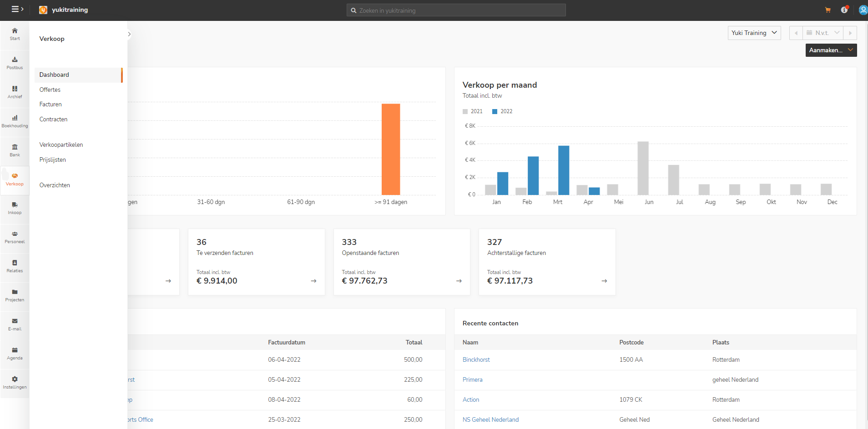Open the hamburger navigation menu
Viewport: 868px width, 429px height.
point(17,9)
